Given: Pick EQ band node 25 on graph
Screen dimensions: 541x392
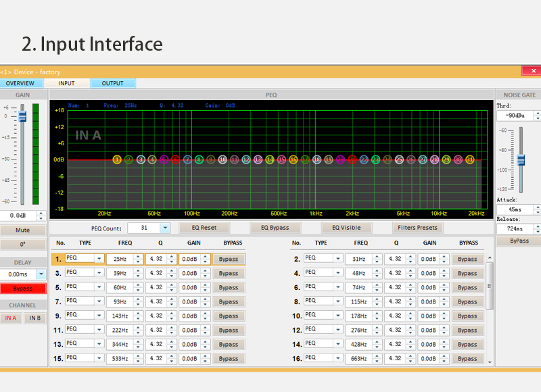Looking at the screenshot, I should pyautogui.click(x=399, y=160).
